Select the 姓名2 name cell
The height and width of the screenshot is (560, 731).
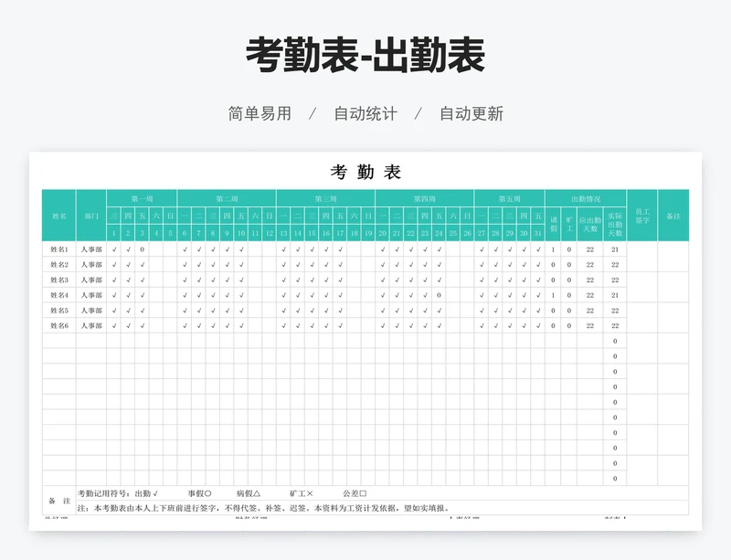coord(59,265)
